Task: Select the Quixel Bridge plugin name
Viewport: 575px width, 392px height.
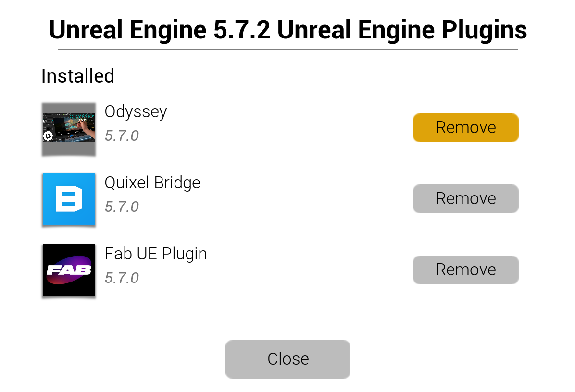Action: tap(152, 183)
